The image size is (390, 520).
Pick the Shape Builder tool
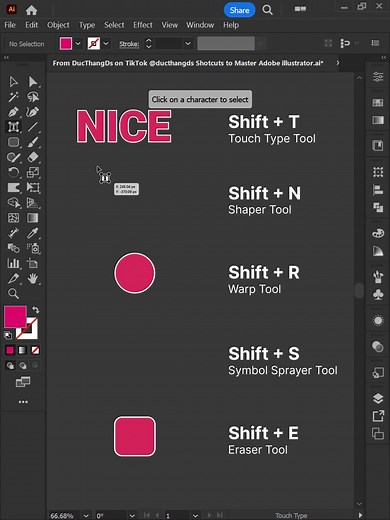coord(13,203)
